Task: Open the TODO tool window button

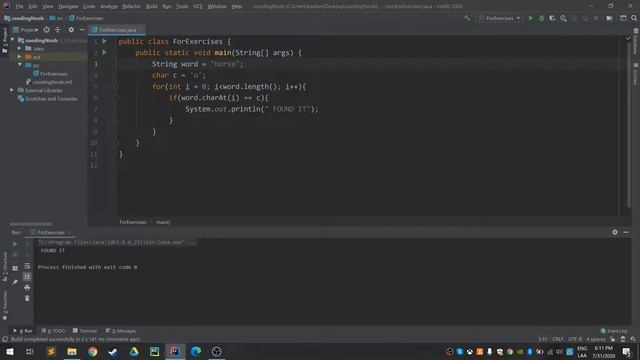Action: 53,331
